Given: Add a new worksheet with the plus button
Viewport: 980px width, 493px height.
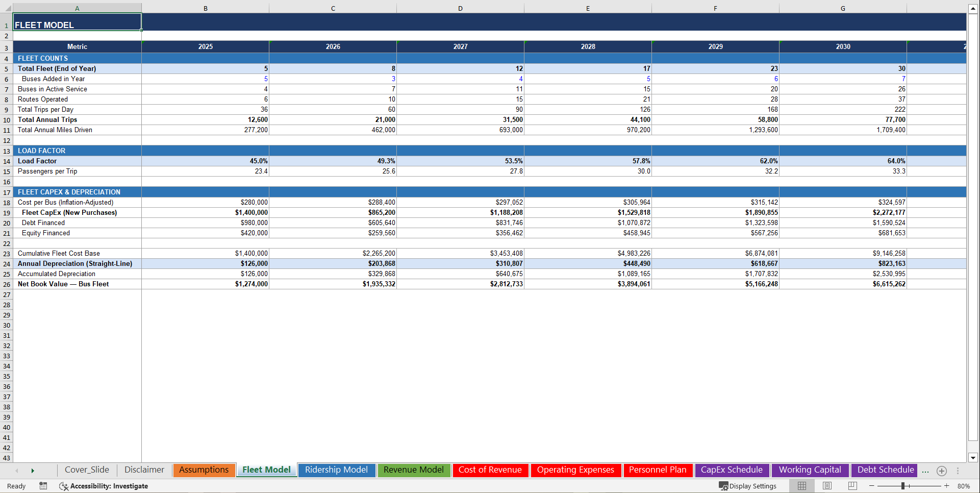Looking at the screenshot, I should 942,471.
